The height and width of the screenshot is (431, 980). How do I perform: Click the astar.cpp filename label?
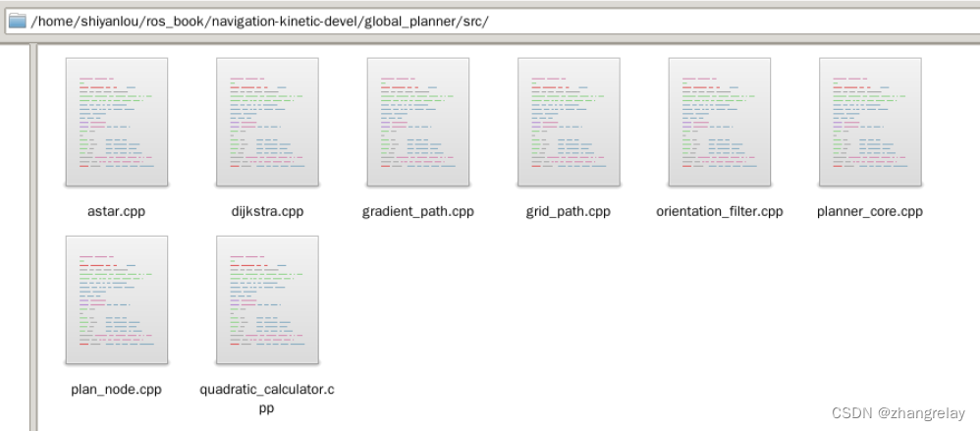(x=117, y=211)
